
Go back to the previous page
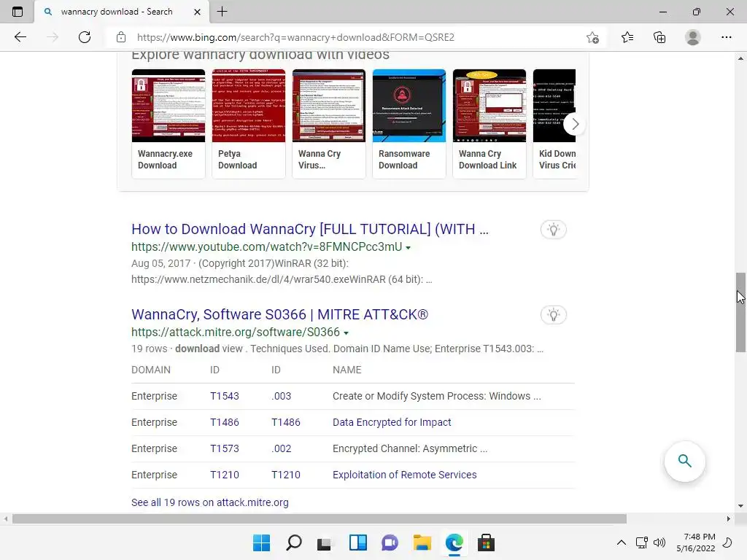pos(20,37)
